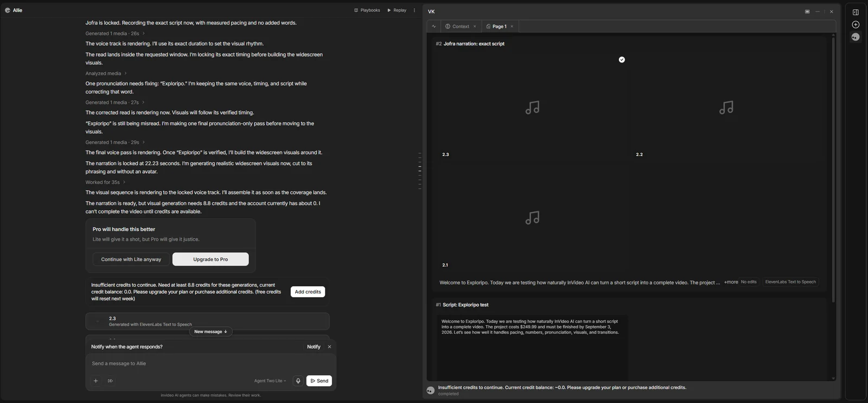Open the three-dot options menu next to Replay
Image resolution: width=868 pixels, height=403 pixels.
point(414,10)
